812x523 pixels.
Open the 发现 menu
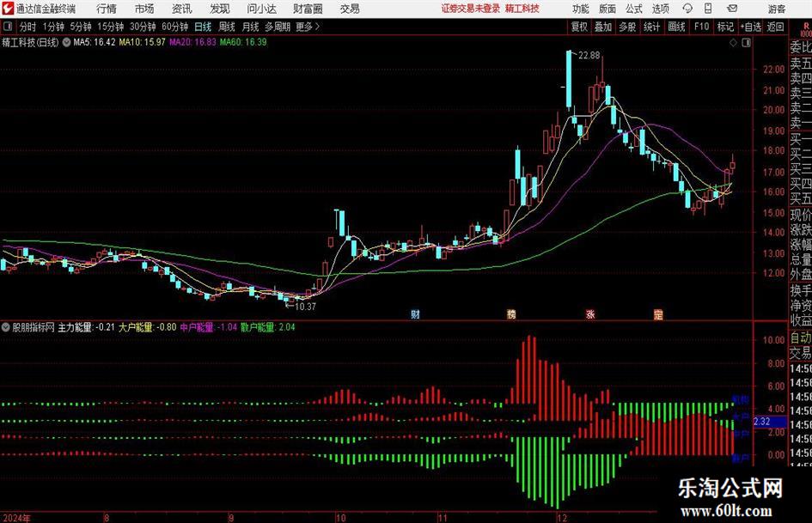click(220, 9)
